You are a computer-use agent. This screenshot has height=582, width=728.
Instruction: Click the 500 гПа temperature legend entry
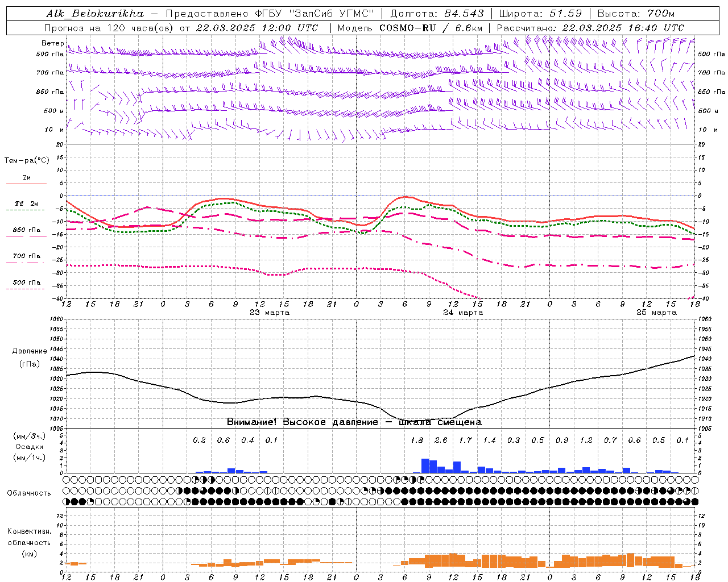click(27, 282)
